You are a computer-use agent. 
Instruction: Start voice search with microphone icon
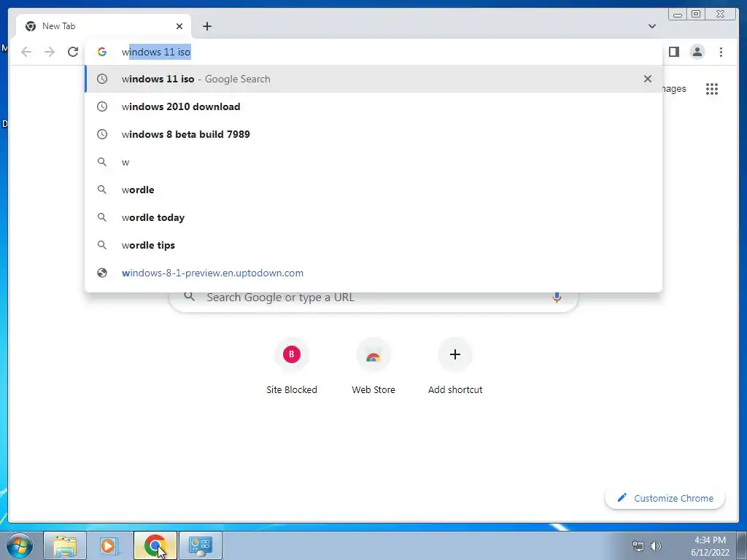pyautogui.click(x=557, y=297)
